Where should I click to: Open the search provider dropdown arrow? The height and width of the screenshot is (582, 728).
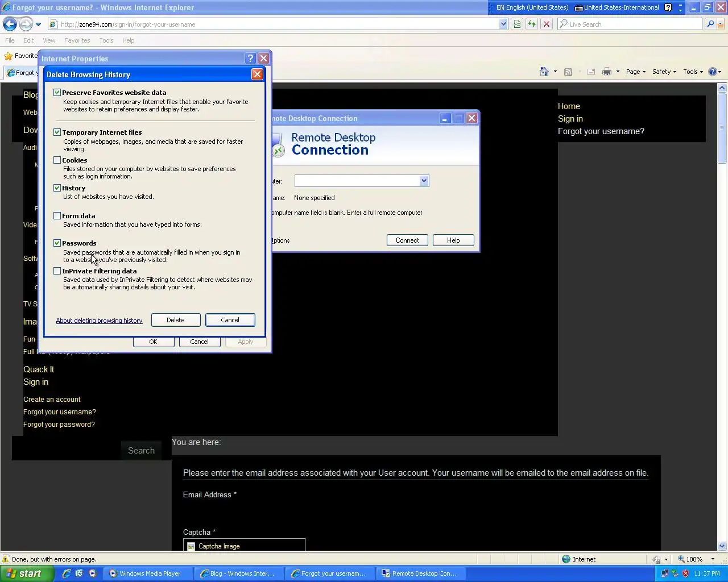721,24
